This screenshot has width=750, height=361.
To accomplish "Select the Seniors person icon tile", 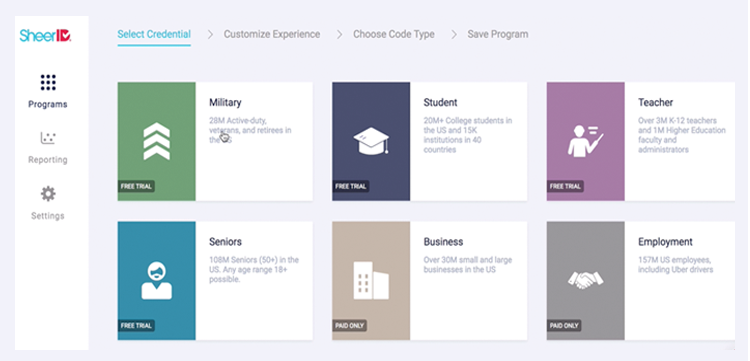I will point(156,281).
